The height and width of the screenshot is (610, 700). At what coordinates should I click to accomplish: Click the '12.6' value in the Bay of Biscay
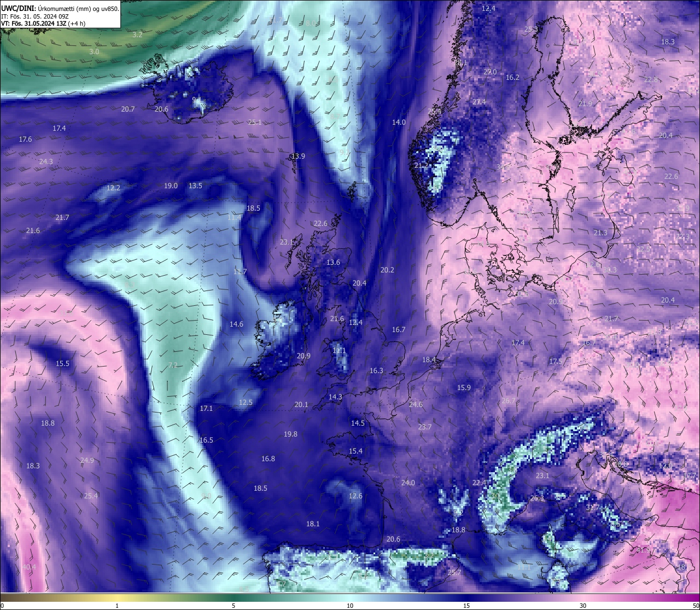pos(355,496)
